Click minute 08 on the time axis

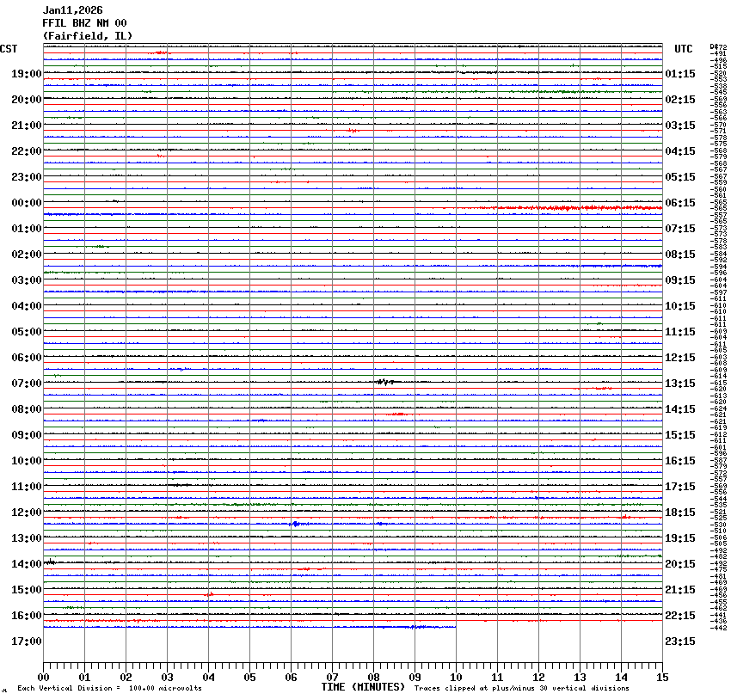[x=373, y=679]
